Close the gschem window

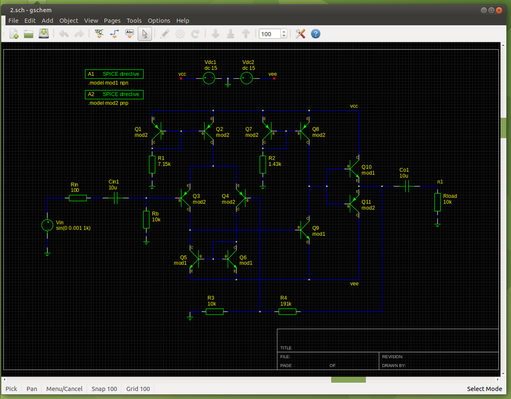click(x=499, y=10)
